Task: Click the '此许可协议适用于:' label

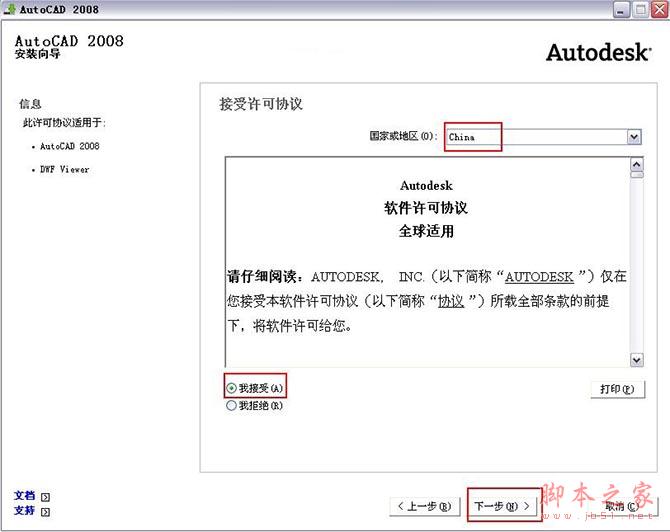Action: (64, 123)
